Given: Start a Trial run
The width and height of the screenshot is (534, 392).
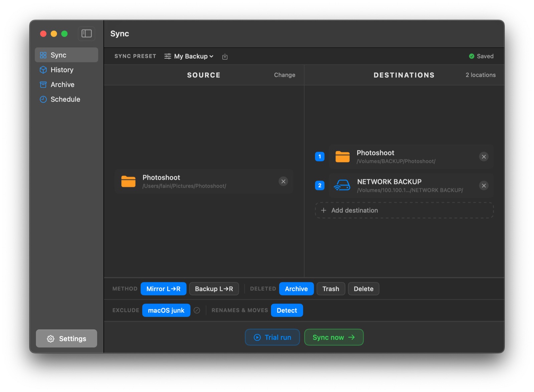Looking at the screenshot, I should pos(272,337).
